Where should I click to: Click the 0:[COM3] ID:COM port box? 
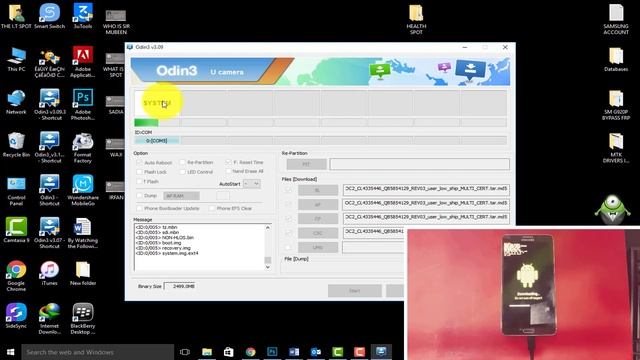tap(157, 140)
